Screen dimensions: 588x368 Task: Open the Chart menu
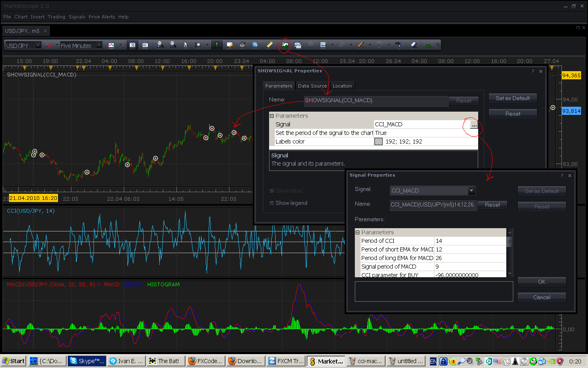pyautogui.click(x=21, y=17)
